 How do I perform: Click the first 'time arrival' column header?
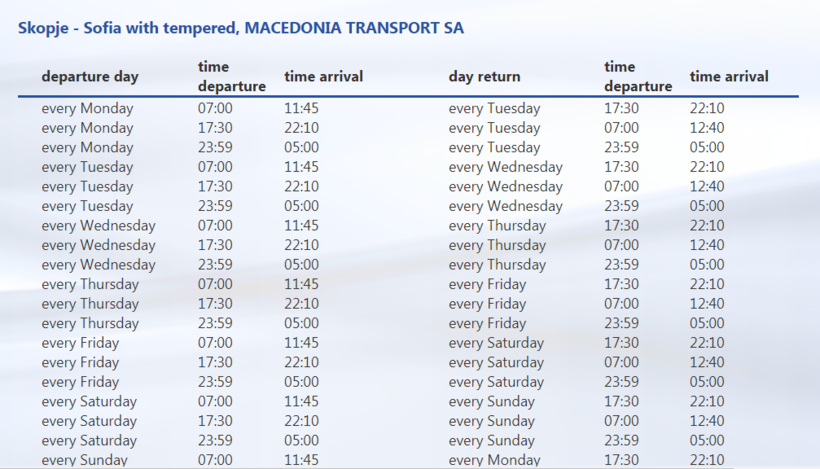pyautogui.click(x=323, y=76)
